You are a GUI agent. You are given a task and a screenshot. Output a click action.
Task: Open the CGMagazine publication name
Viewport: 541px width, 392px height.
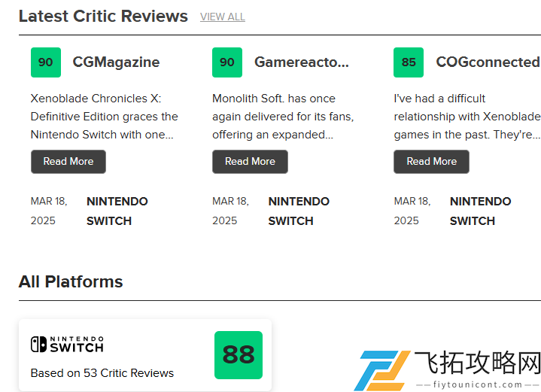pos(116,62)
